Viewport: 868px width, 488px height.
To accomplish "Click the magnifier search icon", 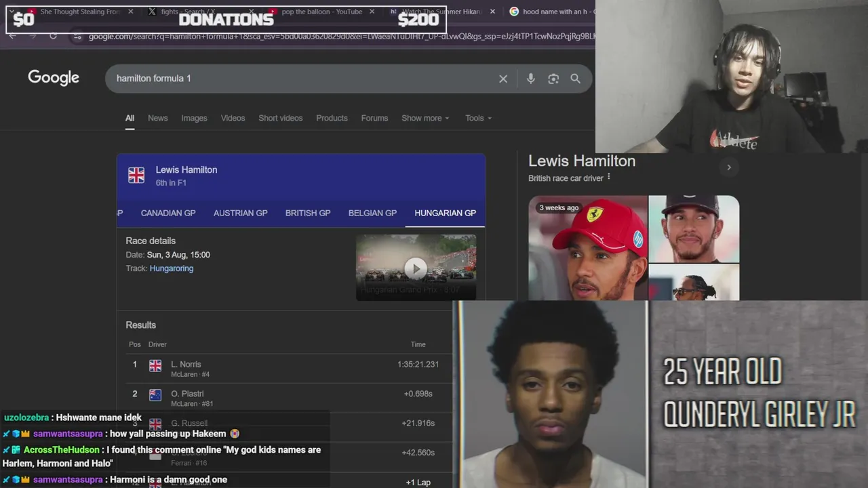I will (x=575, y=79).
